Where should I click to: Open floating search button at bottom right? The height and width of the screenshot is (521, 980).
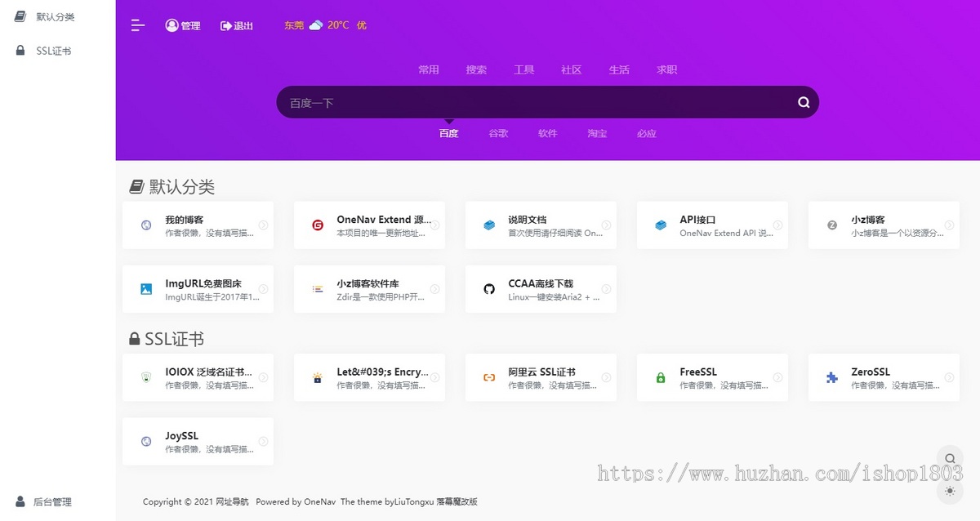(950, 459)
